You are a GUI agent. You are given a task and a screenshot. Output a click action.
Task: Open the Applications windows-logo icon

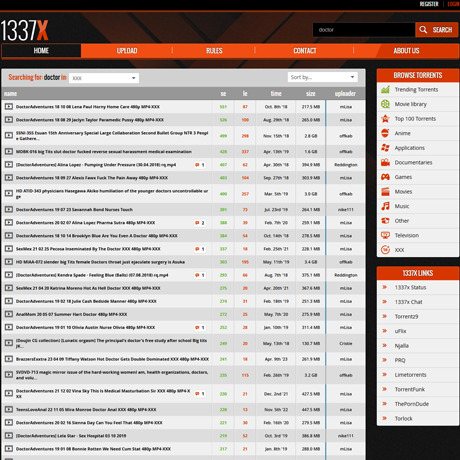coord(385,148)
